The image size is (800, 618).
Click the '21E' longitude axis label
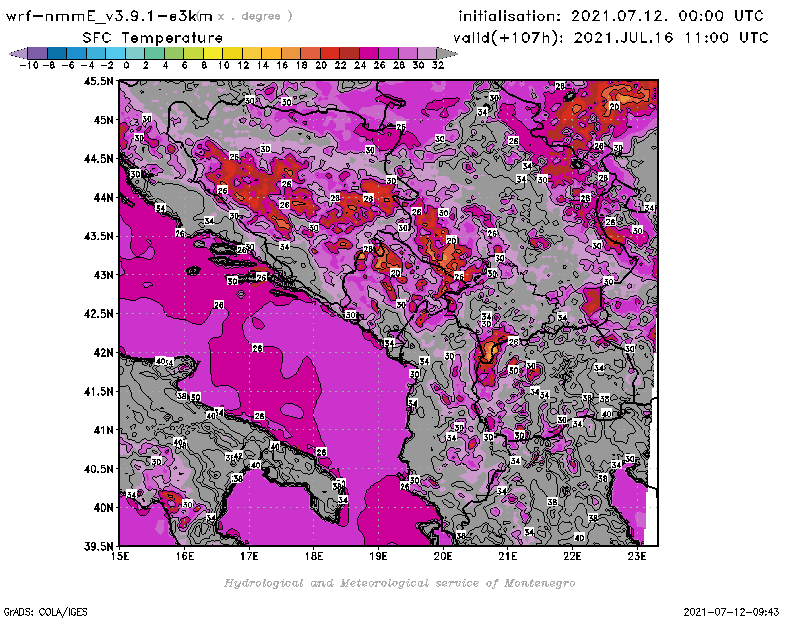pos(508,556)
